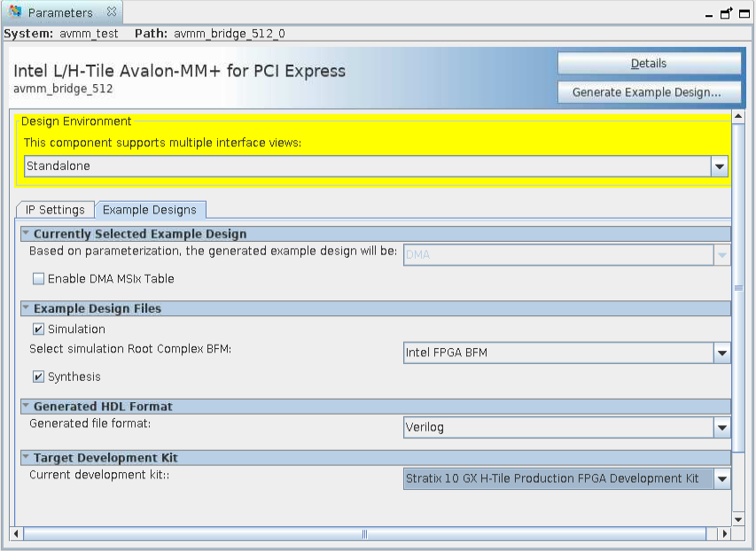
Task: Click the Details button
Action: coord(649,64)
